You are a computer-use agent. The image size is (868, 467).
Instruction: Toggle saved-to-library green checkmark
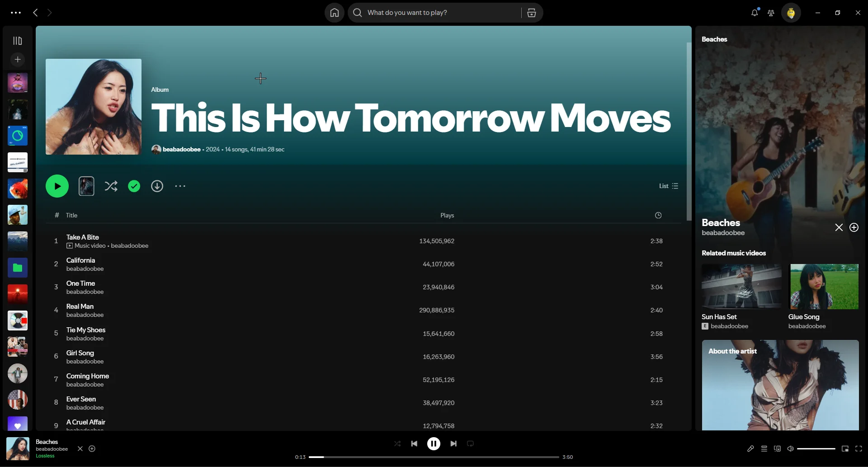[x=134, y=186]
